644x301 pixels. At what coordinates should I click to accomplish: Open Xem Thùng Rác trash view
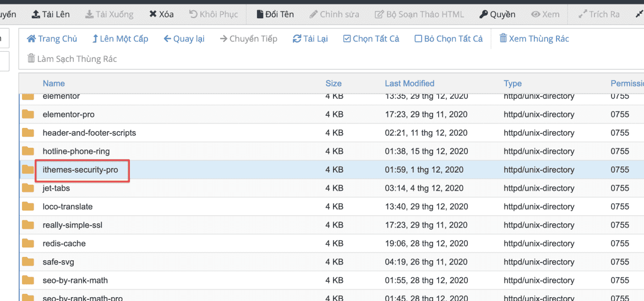coord(533,39)
